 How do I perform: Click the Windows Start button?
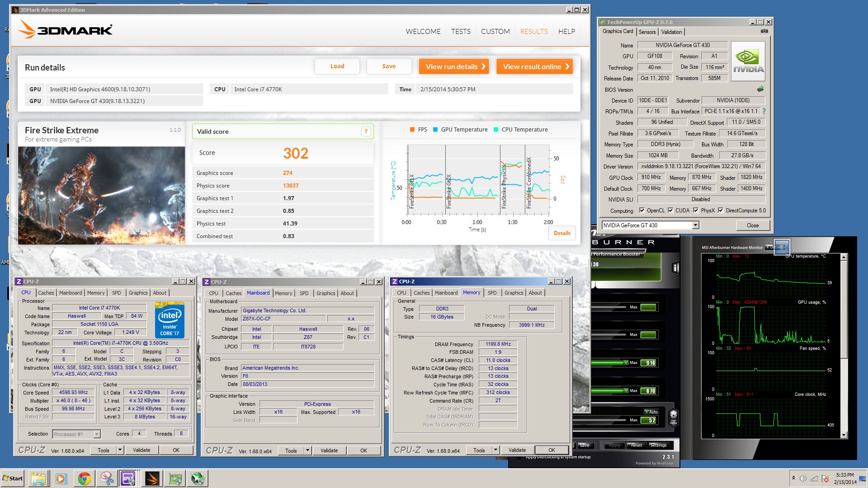click(13, 479)
